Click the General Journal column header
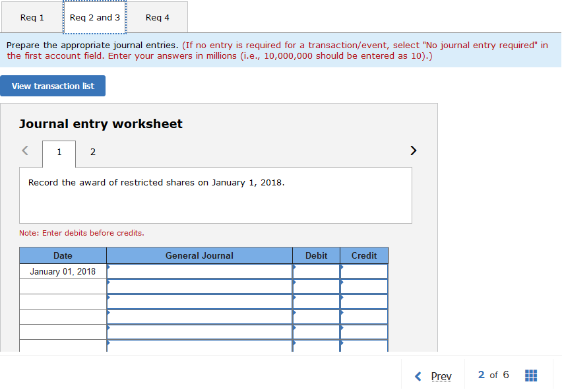Screen dimensions: 562x392 [199, 255]
